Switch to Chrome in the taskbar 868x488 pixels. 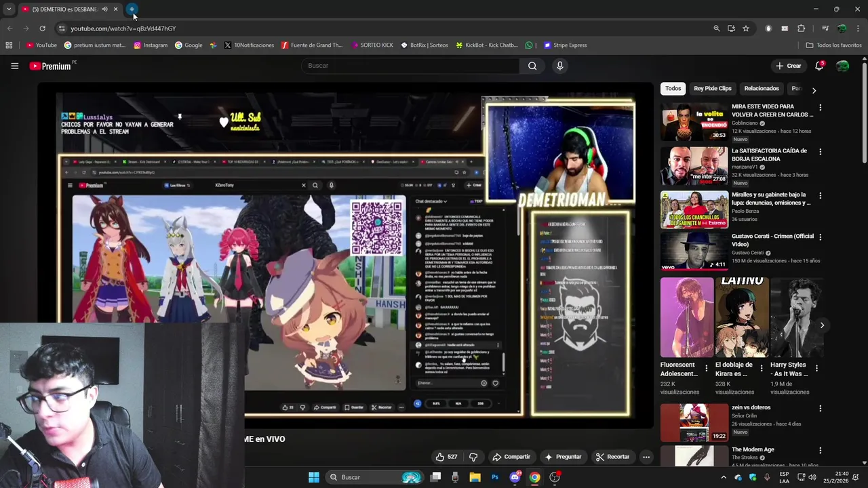[534, 477]
